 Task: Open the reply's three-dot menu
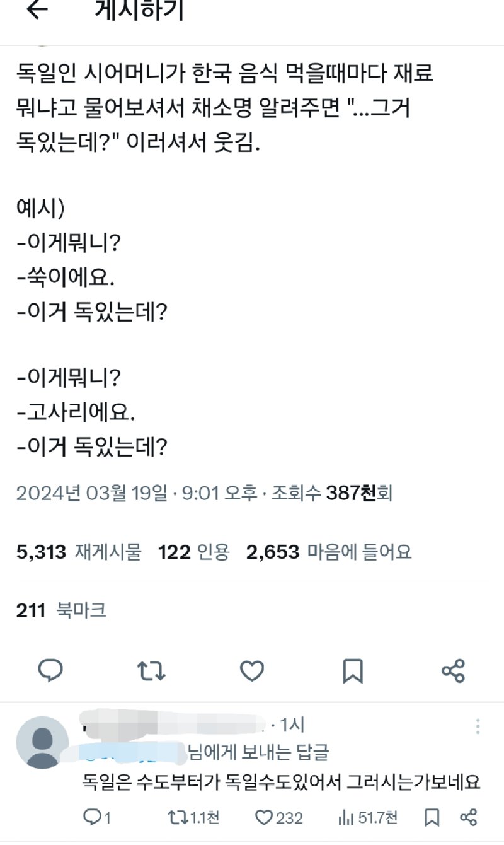478,726
